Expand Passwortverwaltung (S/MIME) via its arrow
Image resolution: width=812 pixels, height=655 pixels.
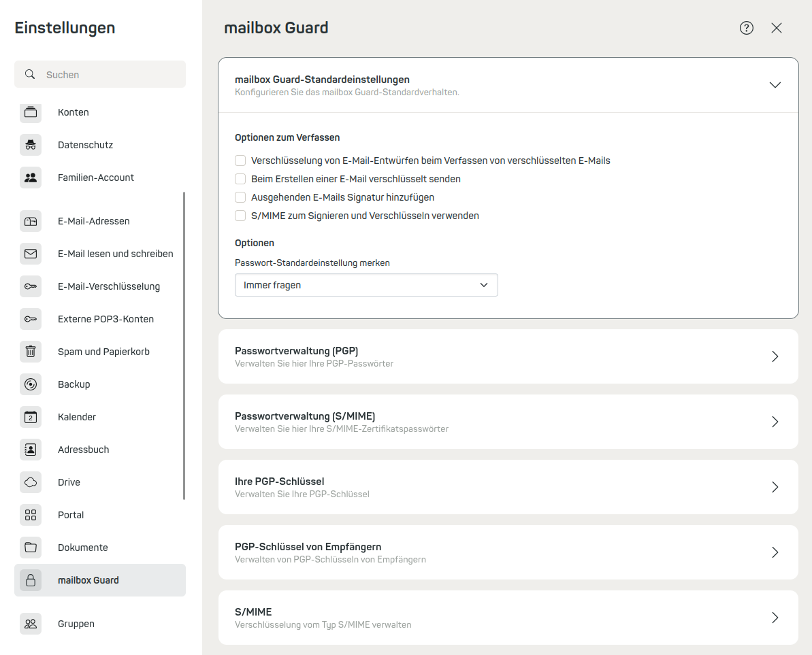pos(775,422)
